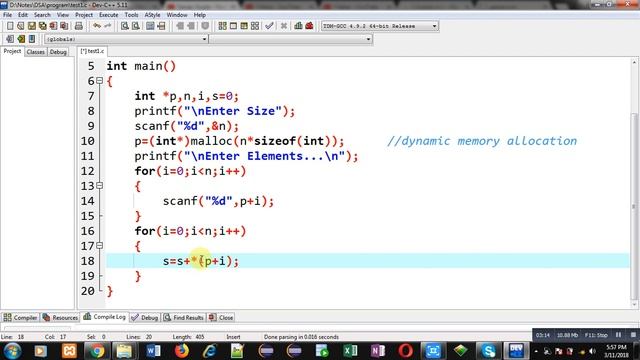Screen dimensions: 640x360
Task: Click the Goto Line toolbar icon
Action: point(161,26)
